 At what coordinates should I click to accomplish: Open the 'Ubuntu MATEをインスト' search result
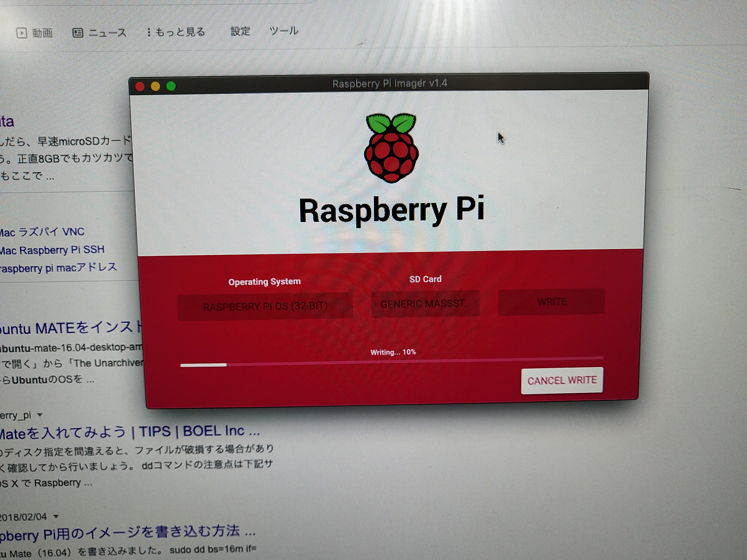click(x=71, y=328)
